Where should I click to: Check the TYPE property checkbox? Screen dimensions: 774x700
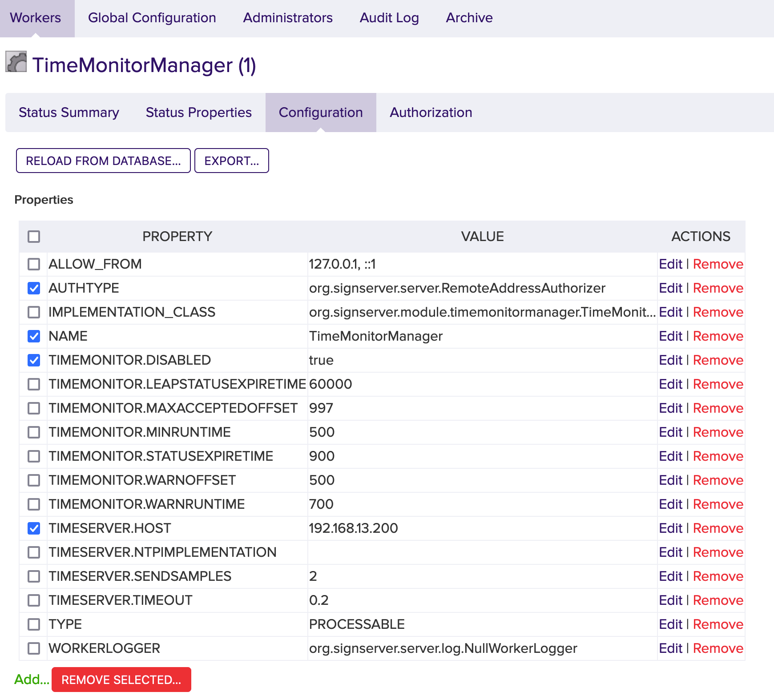[33, 624]
